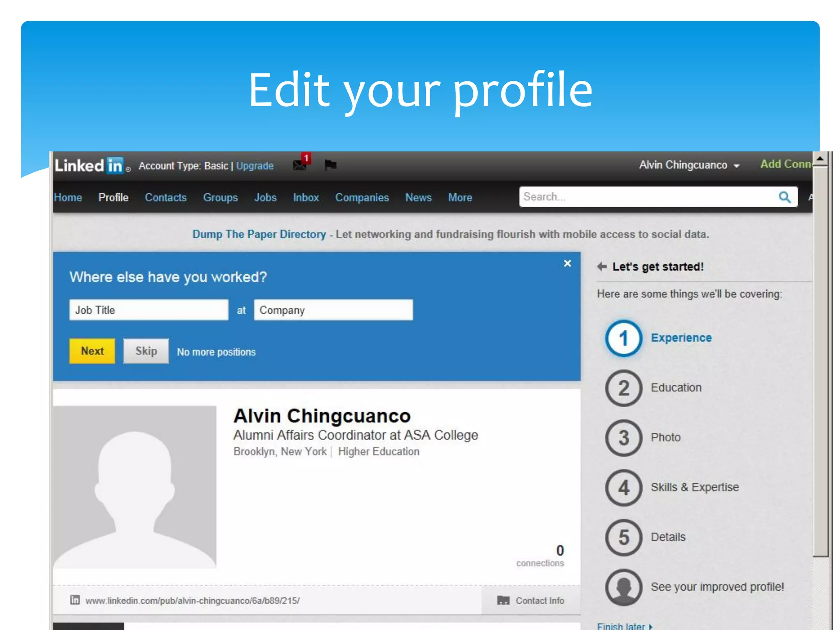Image resolution: width=840 pixels, height=630 pixels.
Task: Click the blank profile photo placeholder
Action: [x=135, y=487]
